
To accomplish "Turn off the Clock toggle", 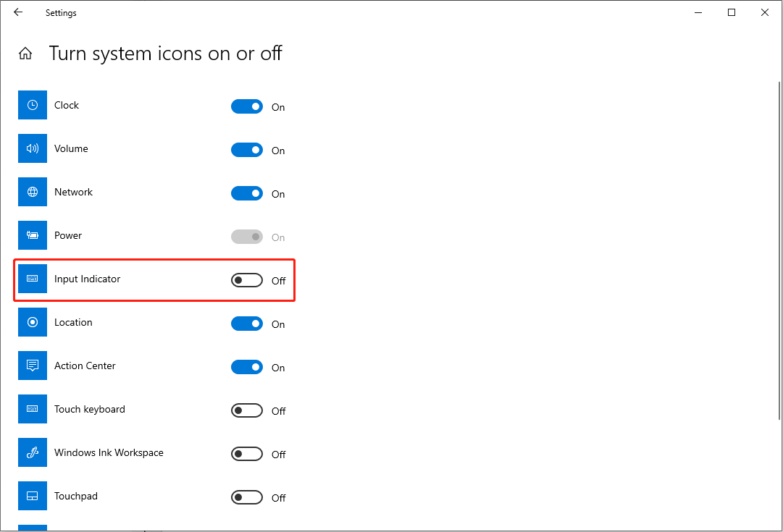I will pos(247,106).
